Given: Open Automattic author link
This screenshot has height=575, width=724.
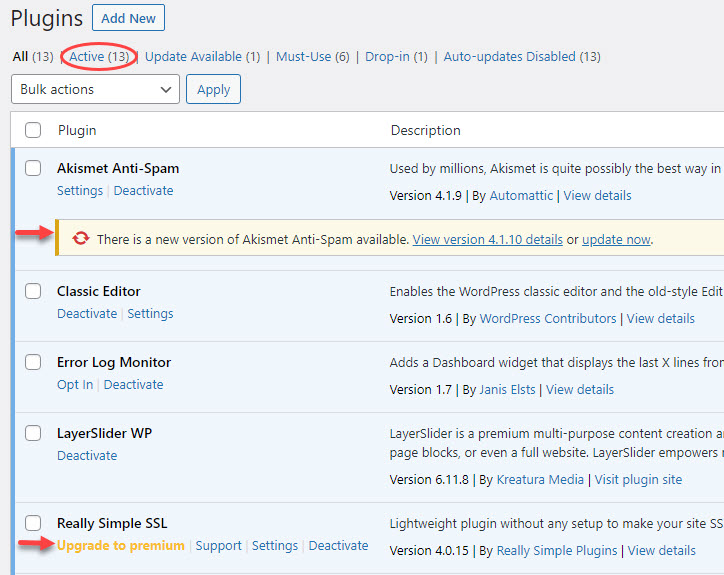Looking at the screenshot, I should tap(521, 196).
